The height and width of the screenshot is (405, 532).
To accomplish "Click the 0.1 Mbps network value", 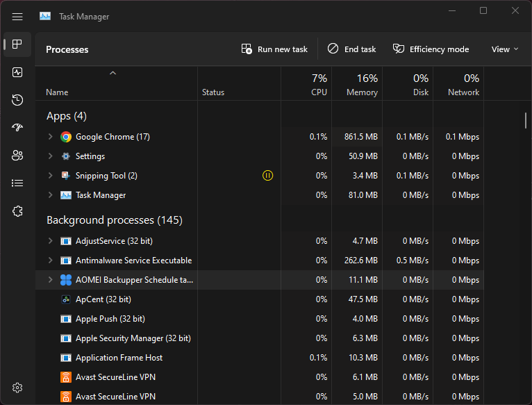I will tap(463, 137).
